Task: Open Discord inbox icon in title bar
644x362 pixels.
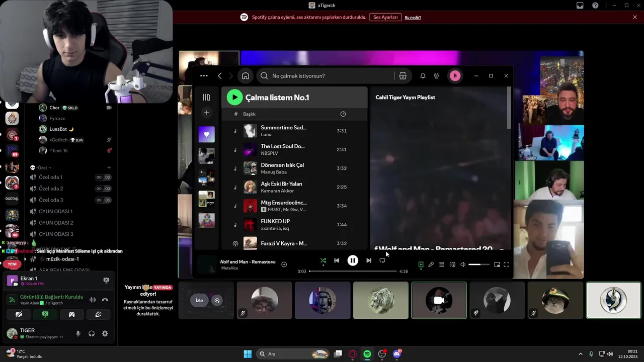Action: click(x=580, y=6)
